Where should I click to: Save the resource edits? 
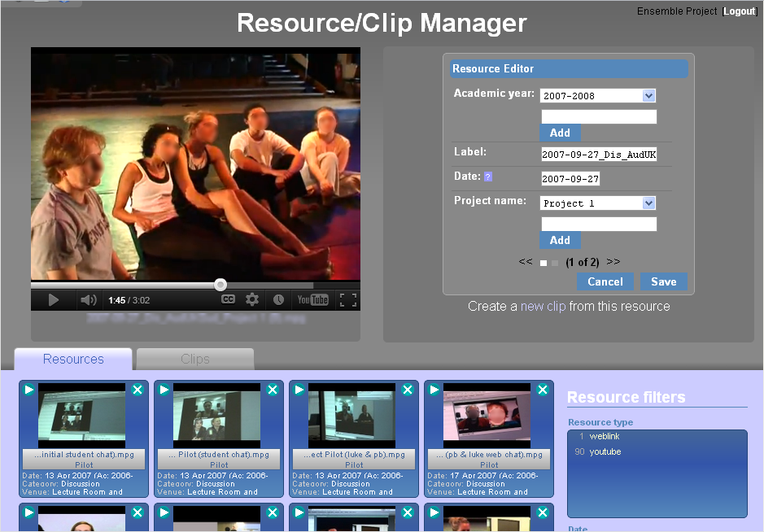[663, 281]
